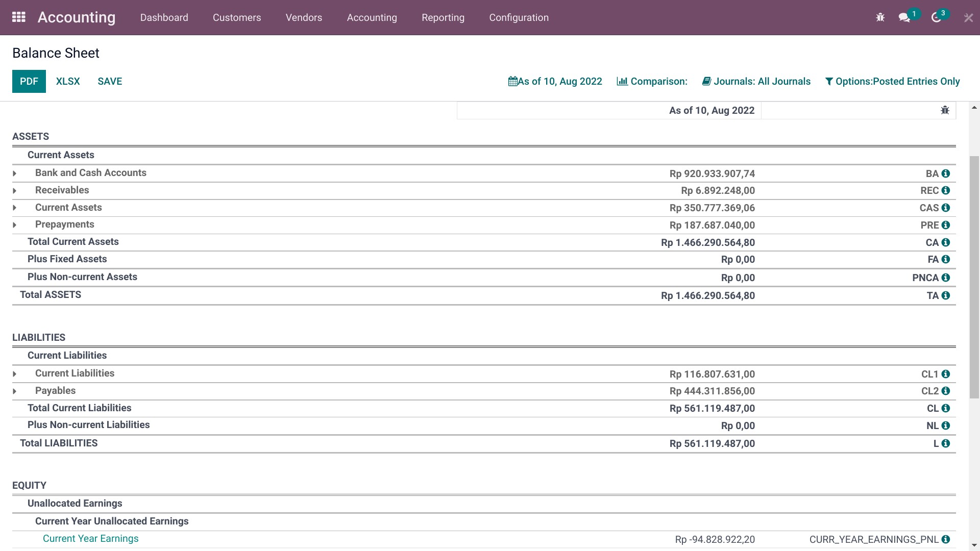
Task: Open the conversations message icon
Action: click(x=904, y=17)
